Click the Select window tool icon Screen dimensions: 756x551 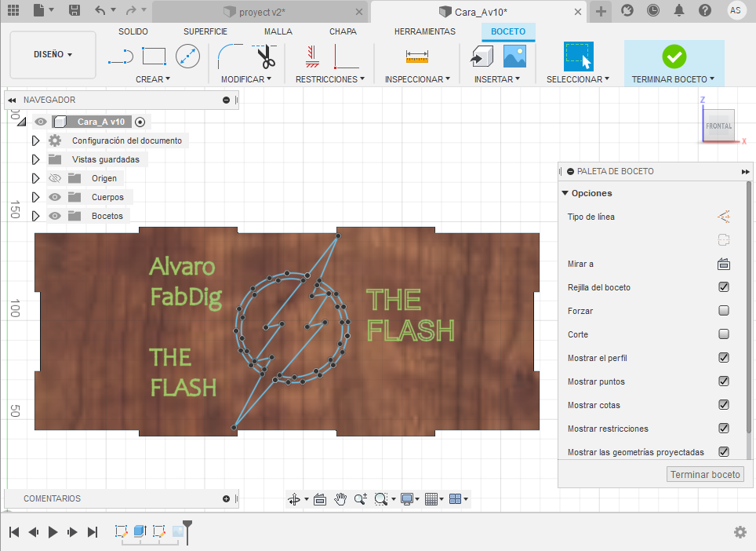point(578,57)
